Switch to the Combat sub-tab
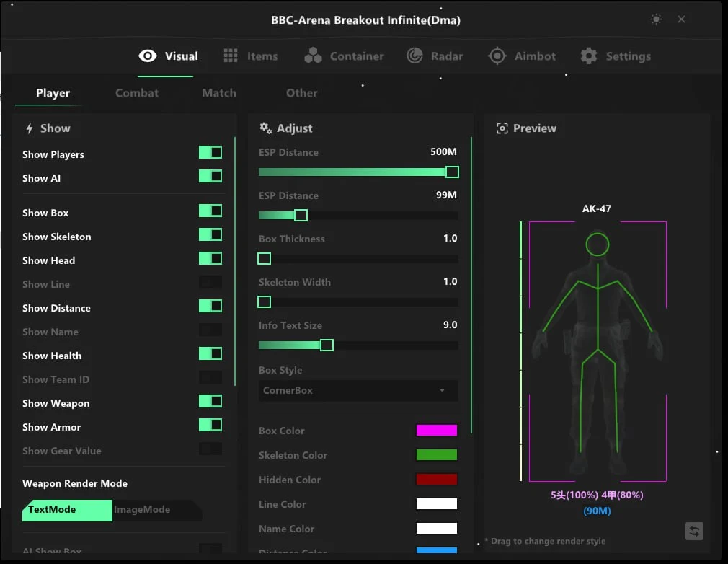The width and height of the screenshot is (728, 564). pyautogui.click(x=137, y=93)
